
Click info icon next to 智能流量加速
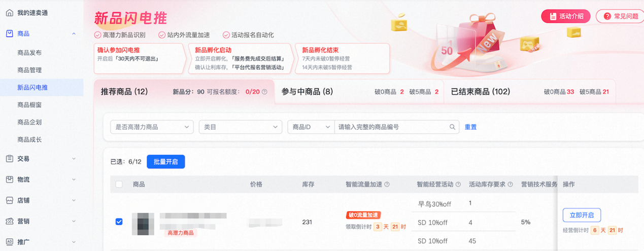387,185
